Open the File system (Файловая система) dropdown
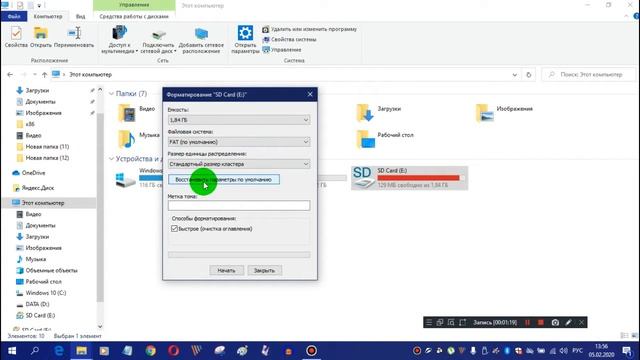 (x=239, y=142)
